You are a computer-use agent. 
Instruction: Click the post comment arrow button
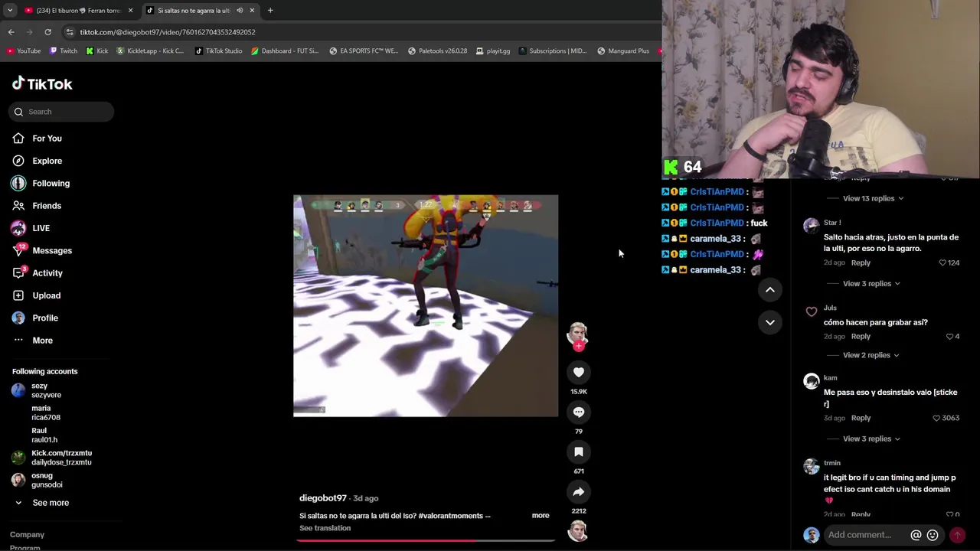tap(957, 535)
